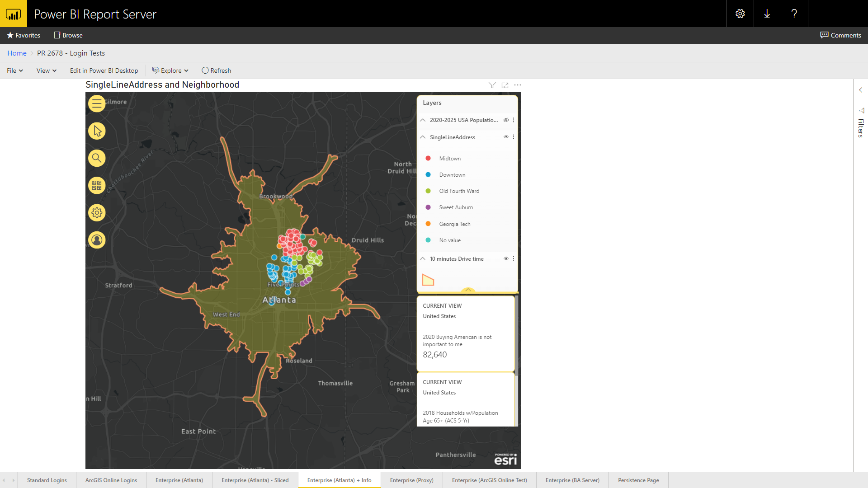Screen dimensions: 868x488
Task: Hide the SingleLineAddress layer
Action: (x=506, y=137)
